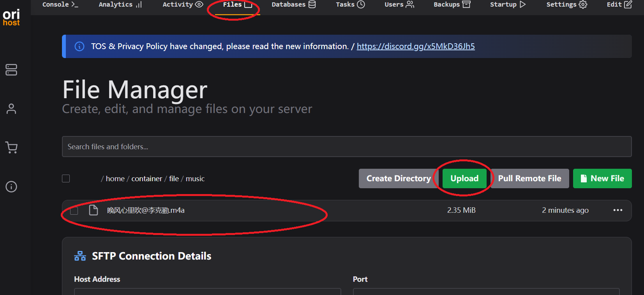Click the Pull Remote File button
Screen dimensions: 644x295
(x=529, y=178)
